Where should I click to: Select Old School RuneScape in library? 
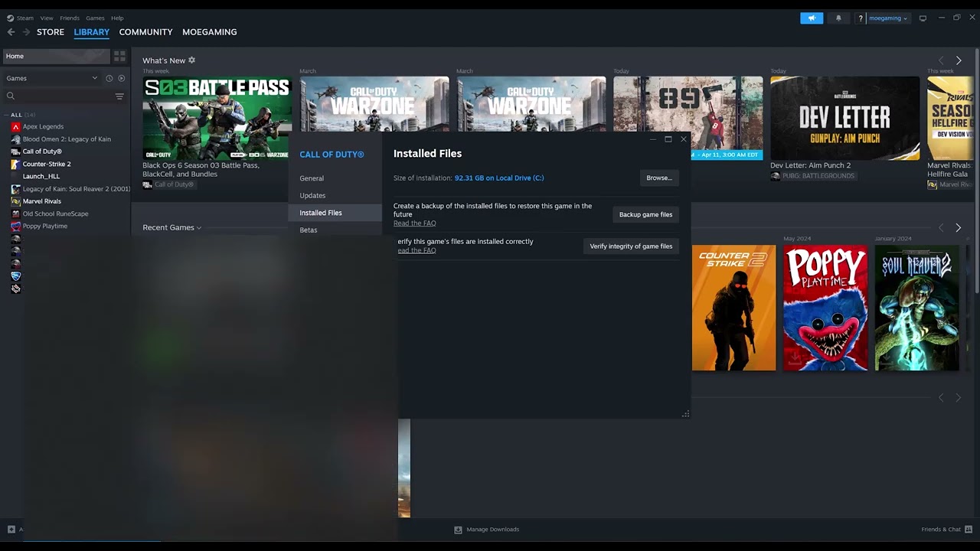[55, 214]
